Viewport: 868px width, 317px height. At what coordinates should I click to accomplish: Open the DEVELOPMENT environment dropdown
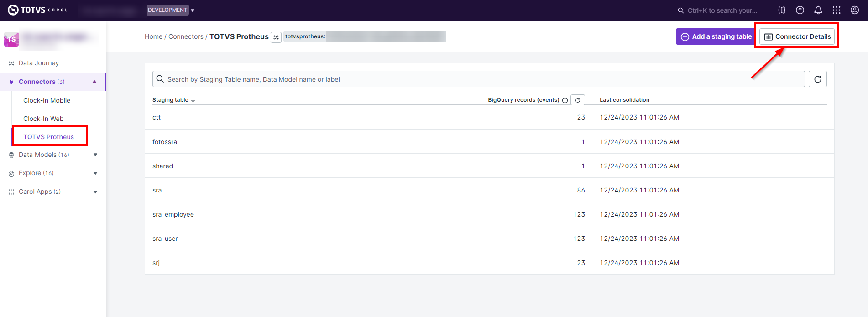click(x=171, y=10)
